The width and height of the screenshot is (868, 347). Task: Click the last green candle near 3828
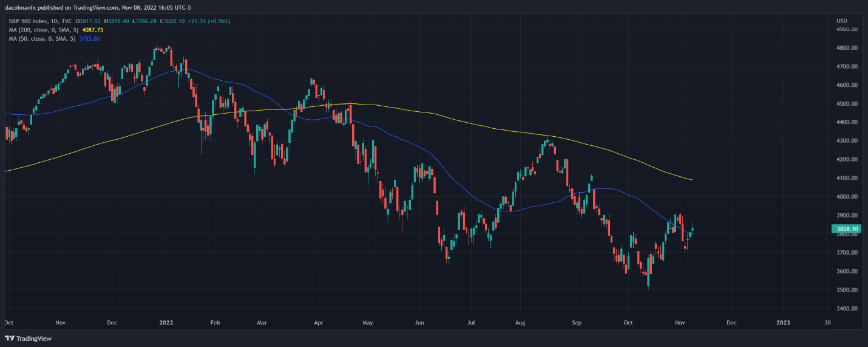point(693,230)
